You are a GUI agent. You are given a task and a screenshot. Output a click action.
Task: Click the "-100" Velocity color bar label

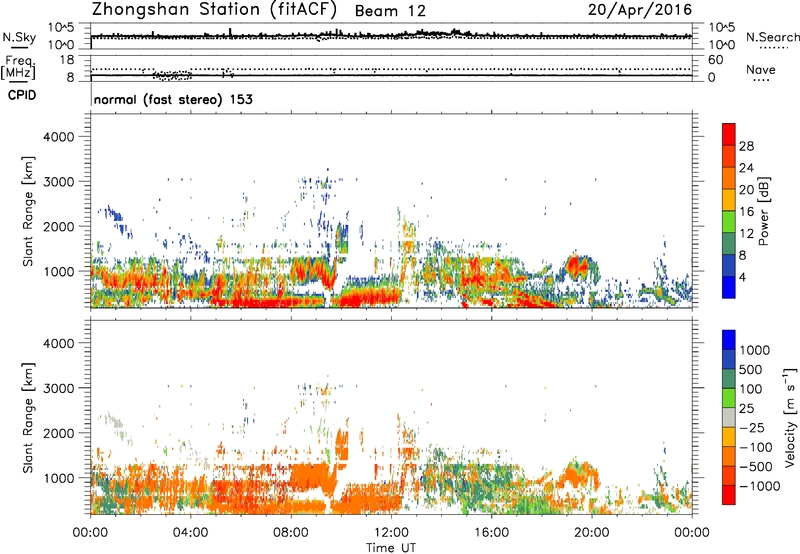click(756, 447)
